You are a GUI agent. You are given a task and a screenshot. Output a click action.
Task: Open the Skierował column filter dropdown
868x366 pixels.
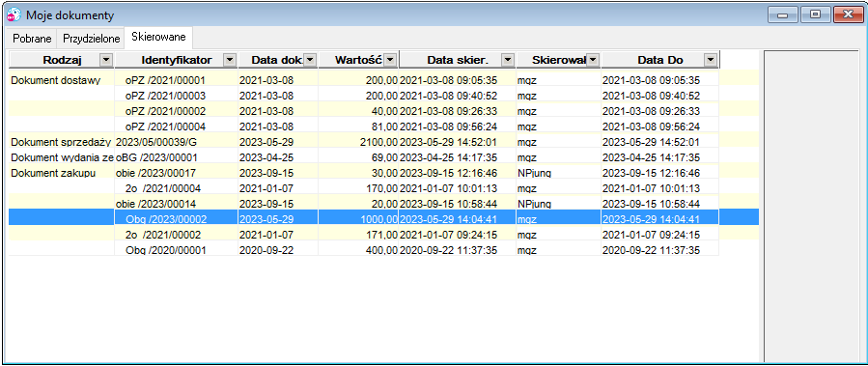tap(593, 59)
